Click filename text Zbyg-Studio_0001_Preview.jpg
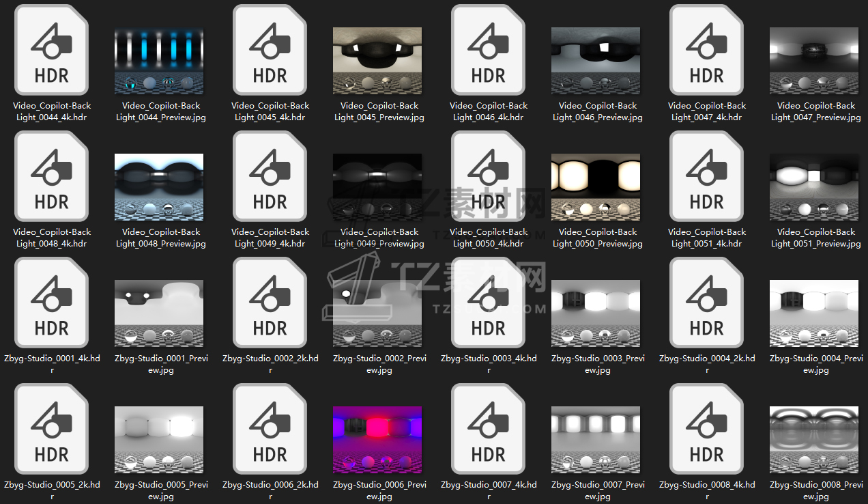 coord(161,364)
